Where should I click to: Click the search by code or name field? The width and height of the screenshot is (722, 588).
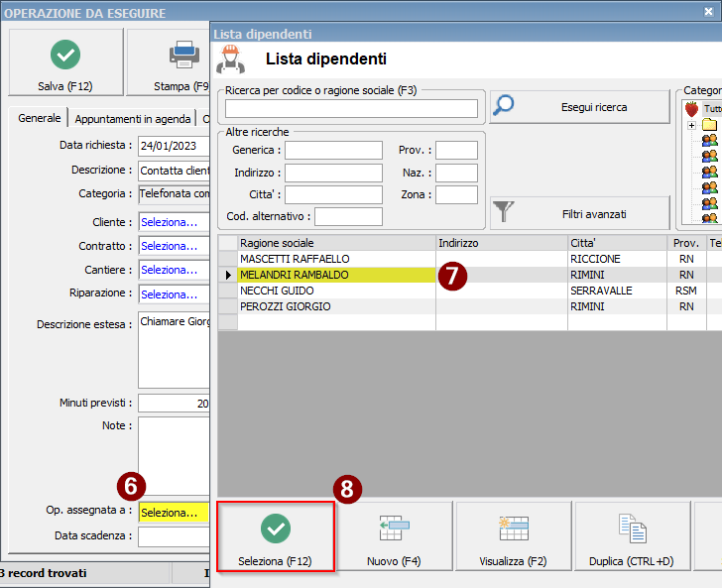(x=351, y=108)
